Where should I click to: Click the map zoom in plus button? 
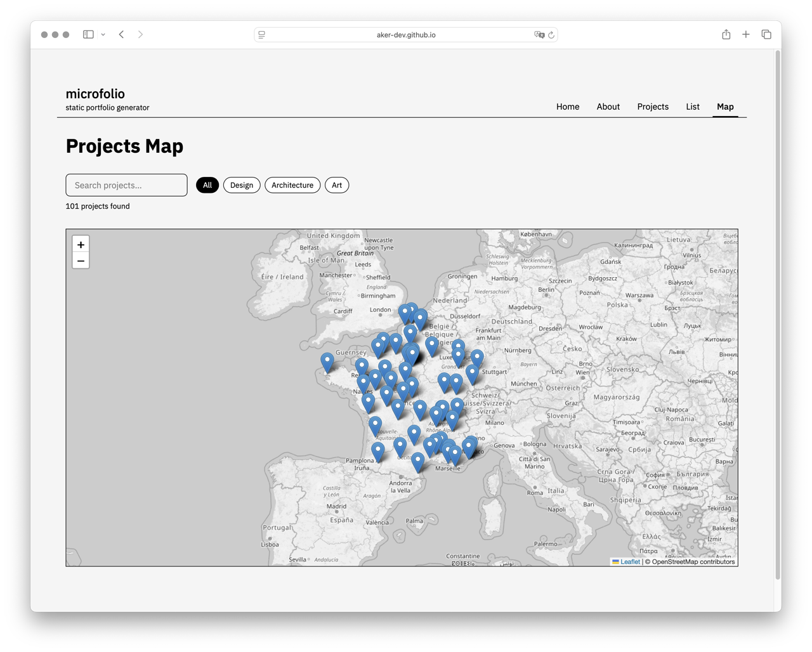click(x=81, y=244)
